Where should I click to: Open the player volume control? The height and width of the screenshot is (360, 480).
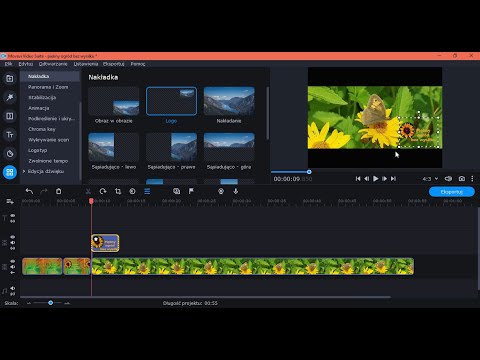448,179
